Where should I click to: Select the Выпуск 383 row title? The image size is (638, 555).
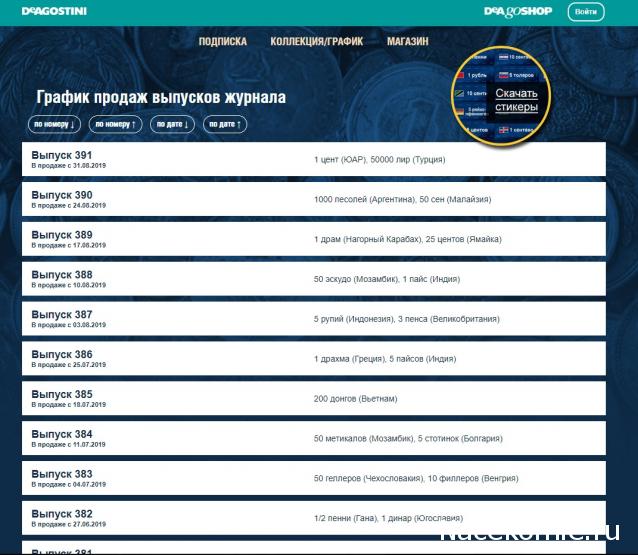pyautogui.click(x=62, y=474)
